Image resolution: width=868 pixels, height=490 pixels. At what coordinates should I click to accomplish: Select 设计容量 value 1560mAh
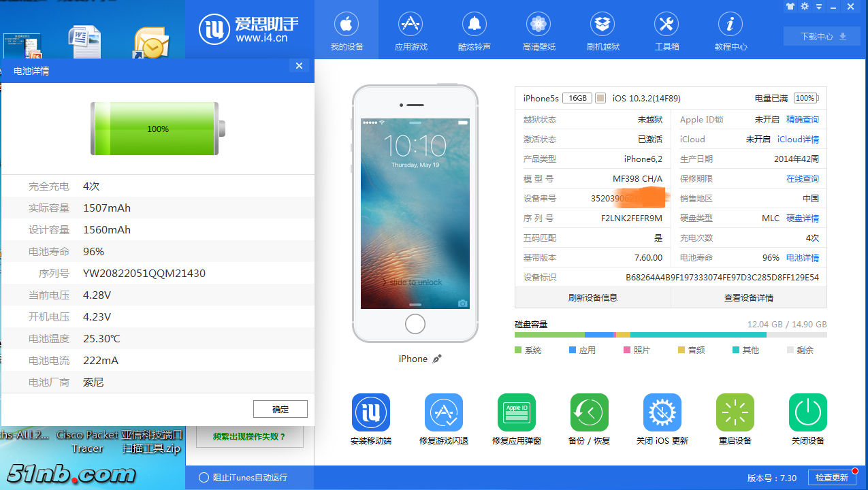coord(107,229)
